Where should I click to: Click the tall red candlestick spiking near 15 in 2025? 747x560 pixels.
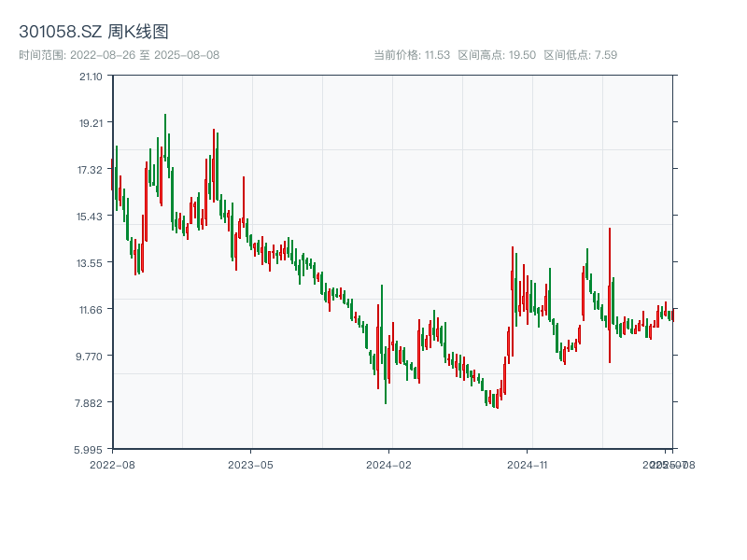(x=610, y=295)
